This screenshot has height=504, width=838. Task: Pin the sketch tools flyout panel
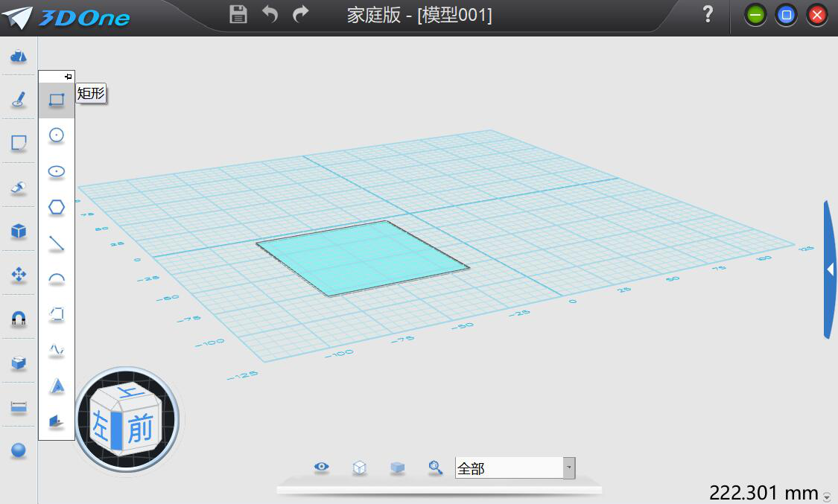68,75
